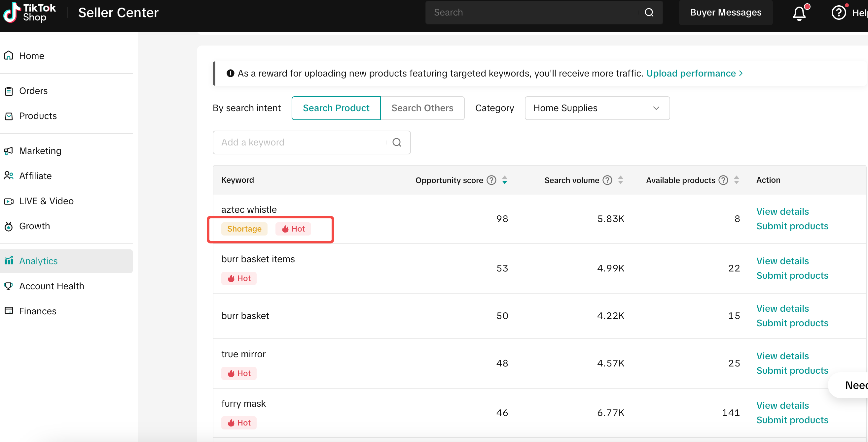Go to Account Health in sidebar
This screenshot has height=442, width=868.
tap(52, 286)
